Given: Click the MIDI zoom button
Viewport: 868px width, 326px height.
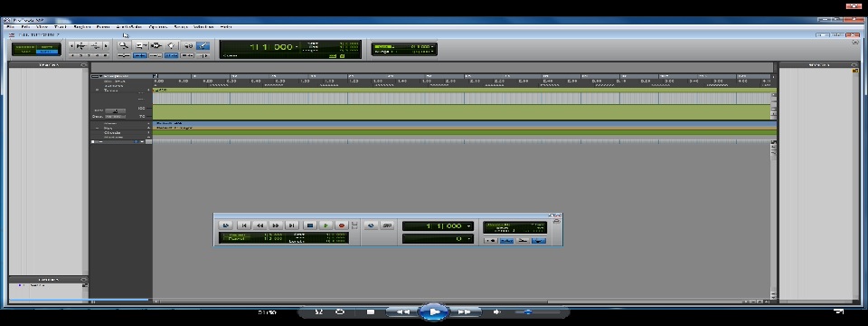Looking at the screenshot, I should (x=95, y=46).
